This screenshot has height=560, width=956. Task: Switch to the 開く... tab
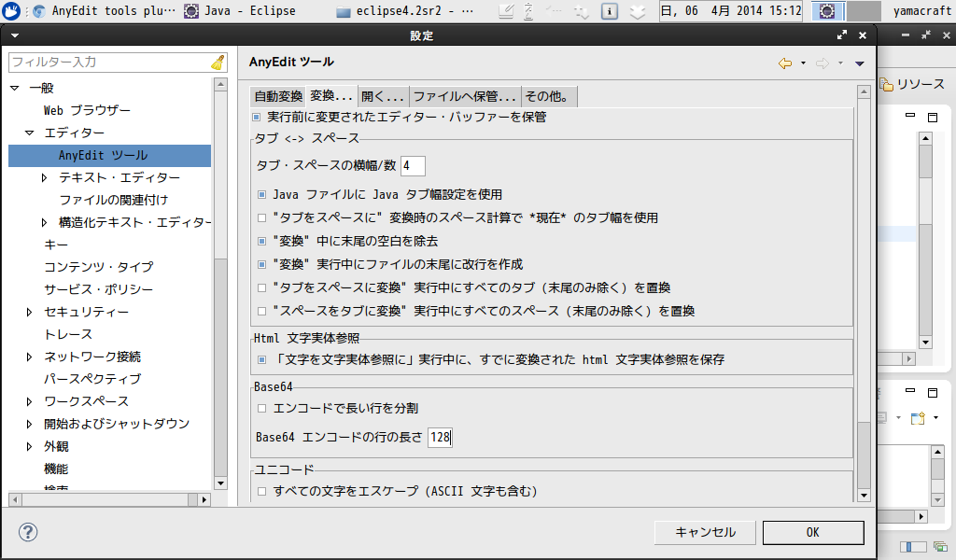(383, 96)
